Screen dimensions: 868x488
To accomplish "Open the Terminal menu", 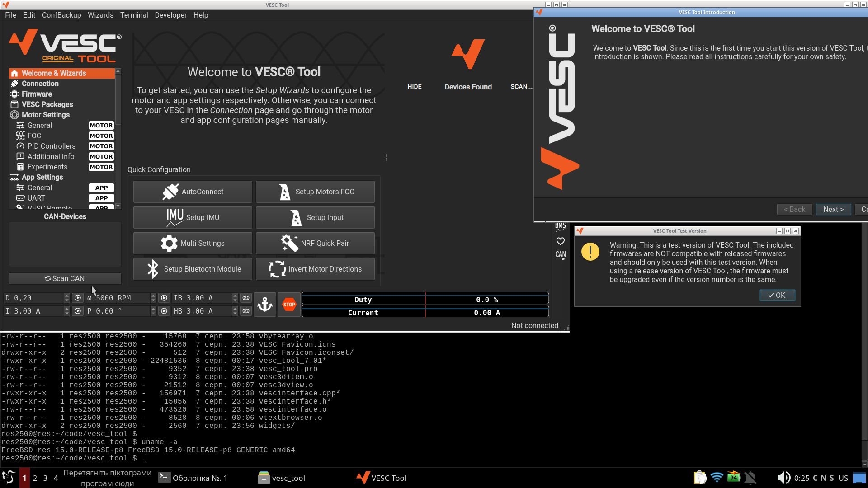I will click(134, 15).
